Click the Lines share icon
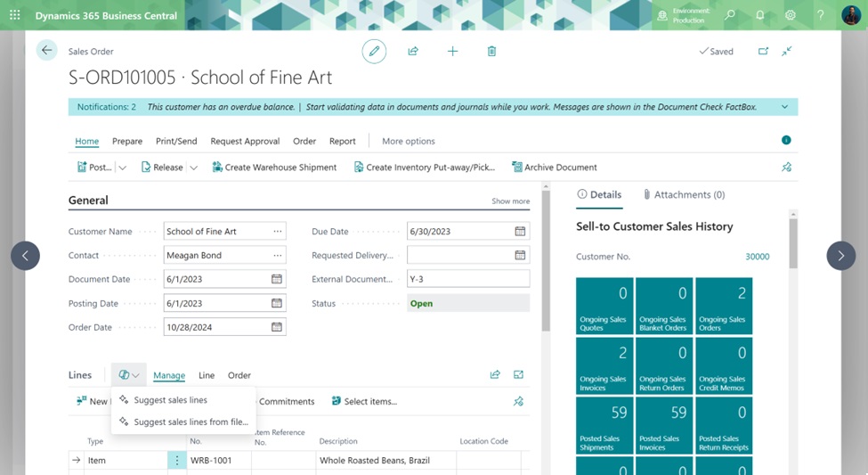Image resolution: width=868 pixels, height=475 pixels. [495, 374]
